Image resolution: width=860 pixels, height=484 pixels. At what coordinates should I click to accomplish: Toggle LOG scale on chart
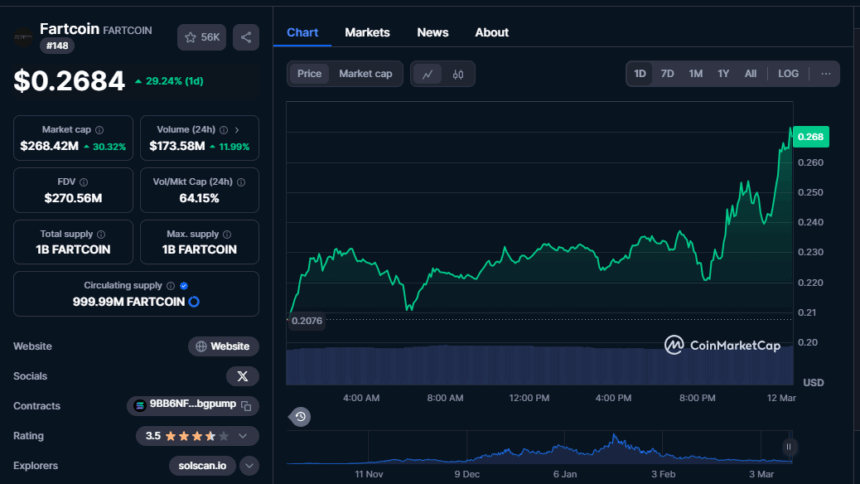click(788, 74)
